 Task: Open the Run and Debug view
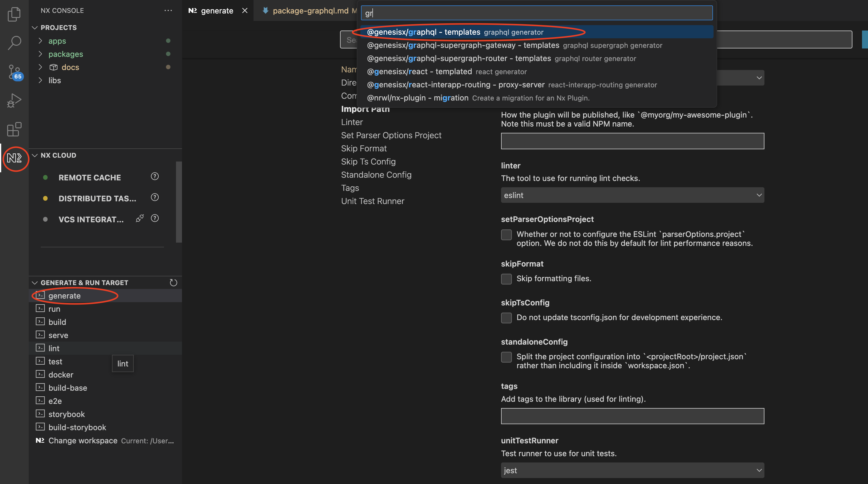point(14,101)
